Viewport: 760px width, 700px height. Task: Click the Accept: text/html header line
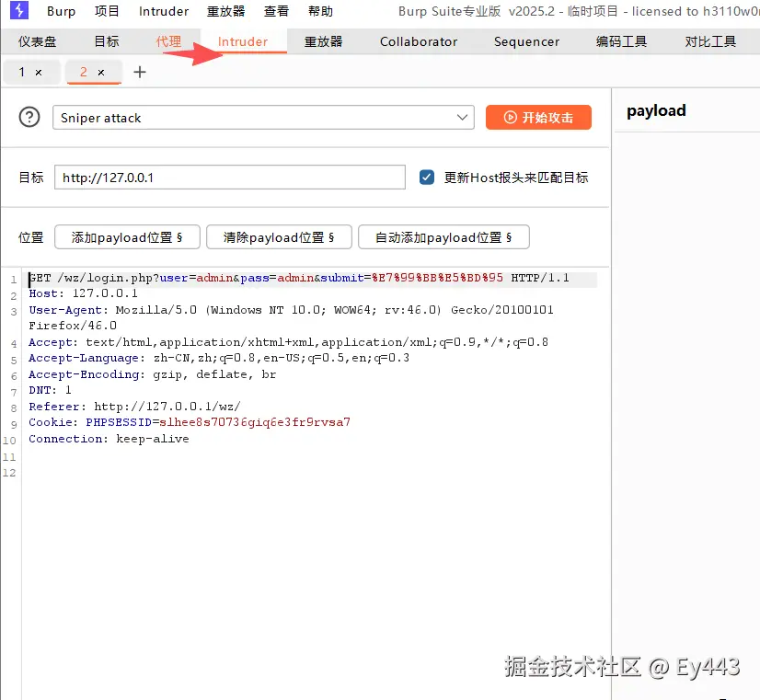[x=288, y=342]
